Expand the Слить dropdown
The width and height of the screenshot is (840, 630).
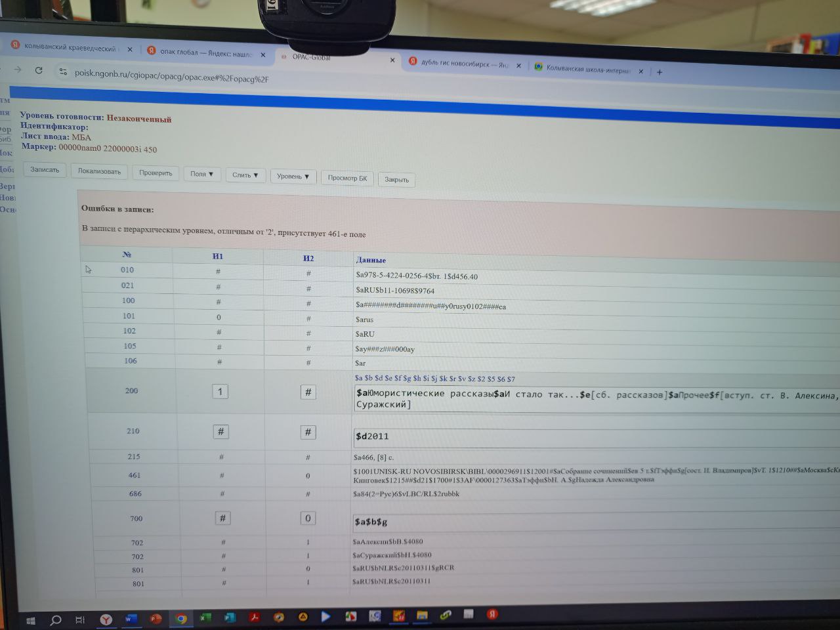245,175
